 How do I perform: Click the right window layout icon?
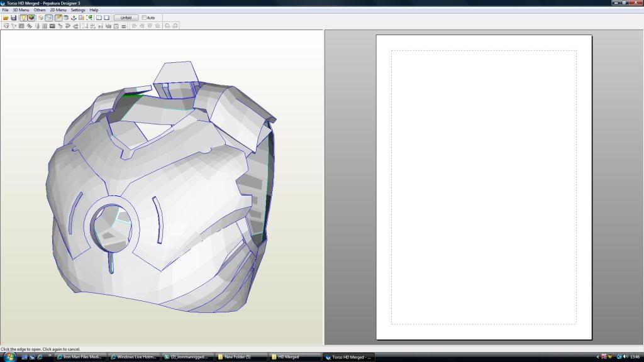tap(107, 18)
